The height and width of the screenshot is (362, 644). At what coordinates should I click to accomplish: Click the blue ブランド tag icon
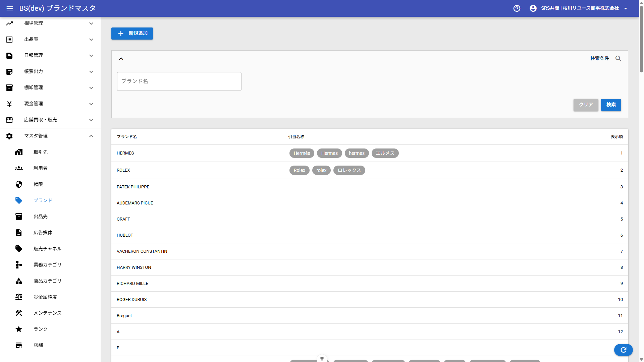tap(19, 201)
